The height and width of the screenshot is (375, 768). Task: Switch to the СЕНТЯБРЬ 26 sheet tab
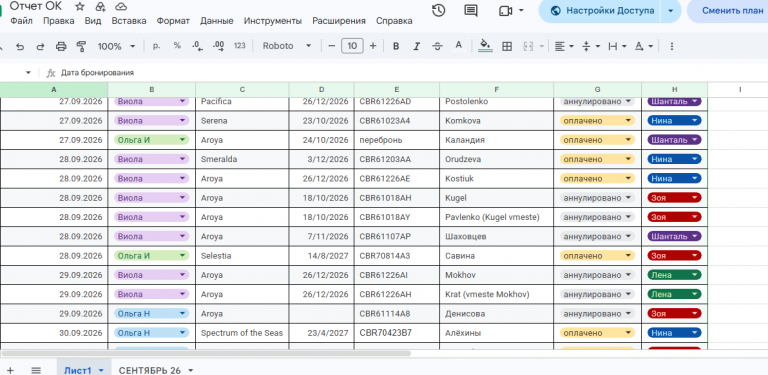tap(150, 371)
